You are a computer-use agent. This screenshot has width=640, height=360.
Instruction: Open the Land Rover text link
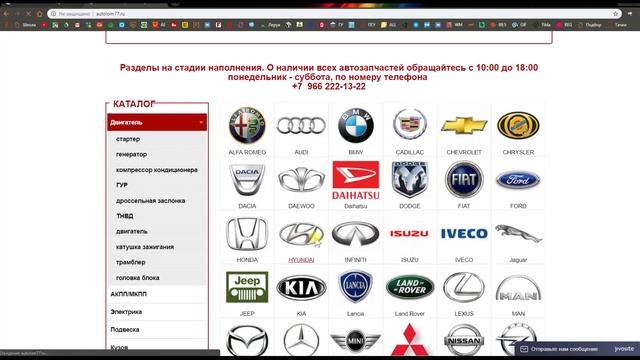(x=410, y=314)
